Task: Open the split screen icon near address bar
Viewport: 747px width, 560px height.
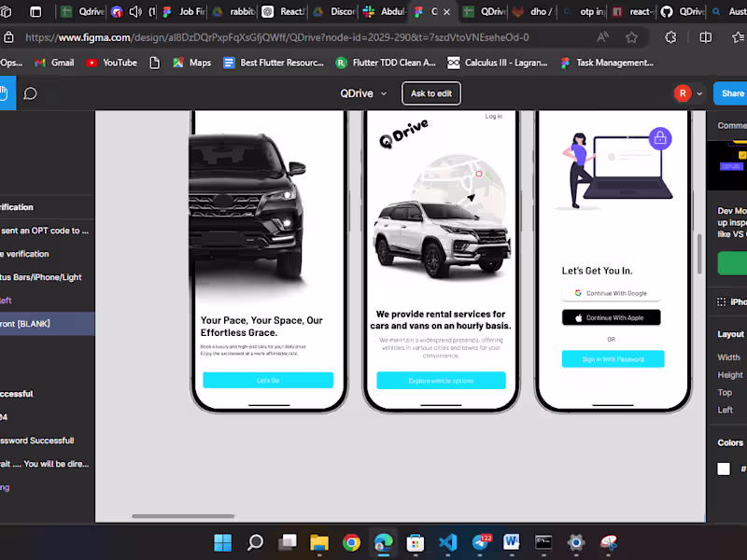Action: pos(705,38)
